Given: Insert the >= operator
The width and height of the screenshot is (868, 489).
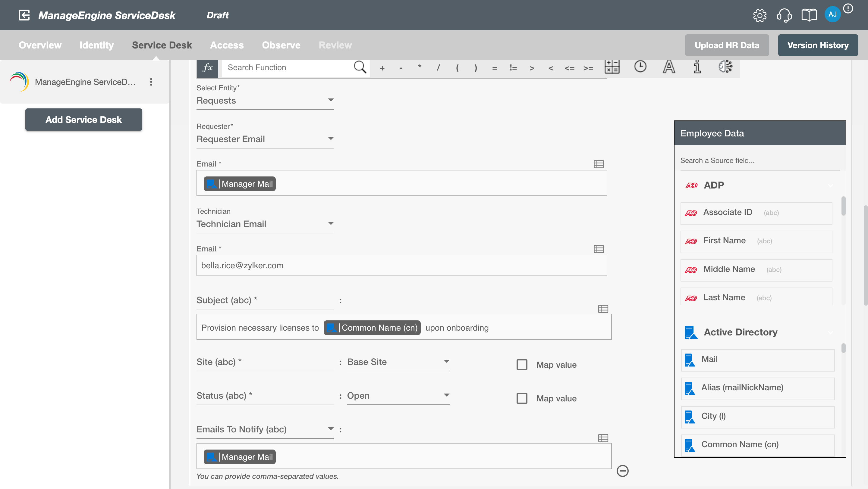Looking at the screenshot, I should (x=588, y=68).
